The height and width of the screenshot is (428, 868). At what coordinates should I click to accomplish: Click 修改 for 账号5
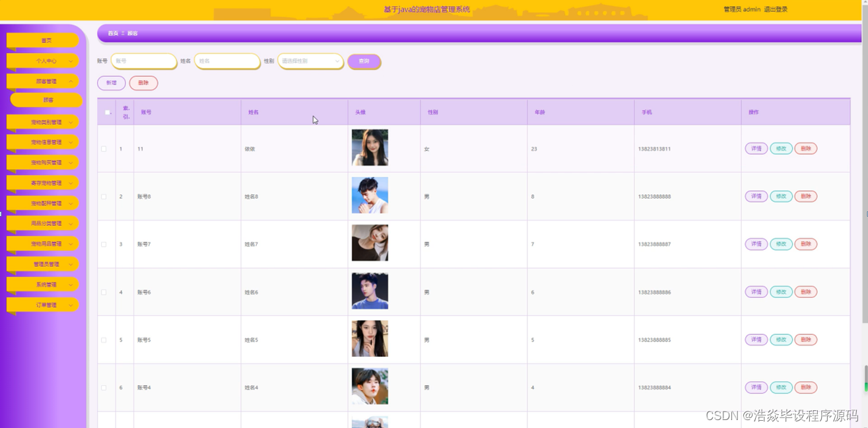pos(781,339)
